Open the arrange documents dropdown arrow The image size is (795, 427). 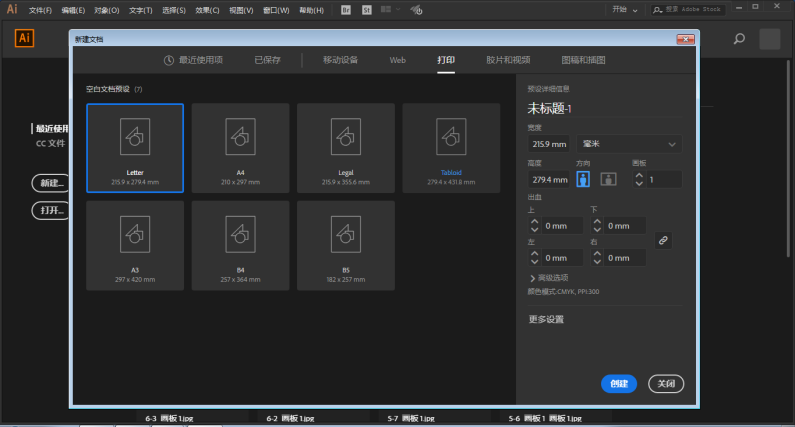click(x=398, y=10)
